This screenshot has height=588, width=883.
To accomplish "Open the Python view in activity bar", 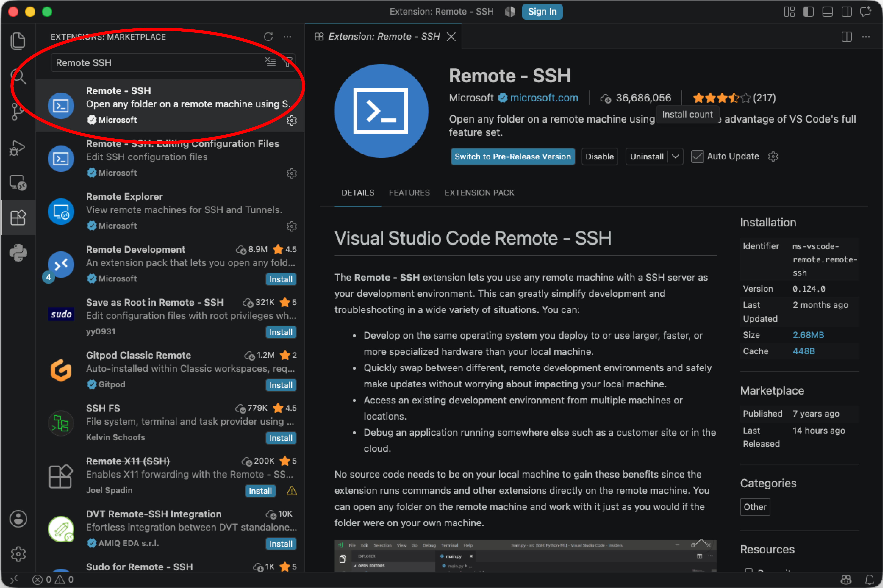I will [18, 253].
